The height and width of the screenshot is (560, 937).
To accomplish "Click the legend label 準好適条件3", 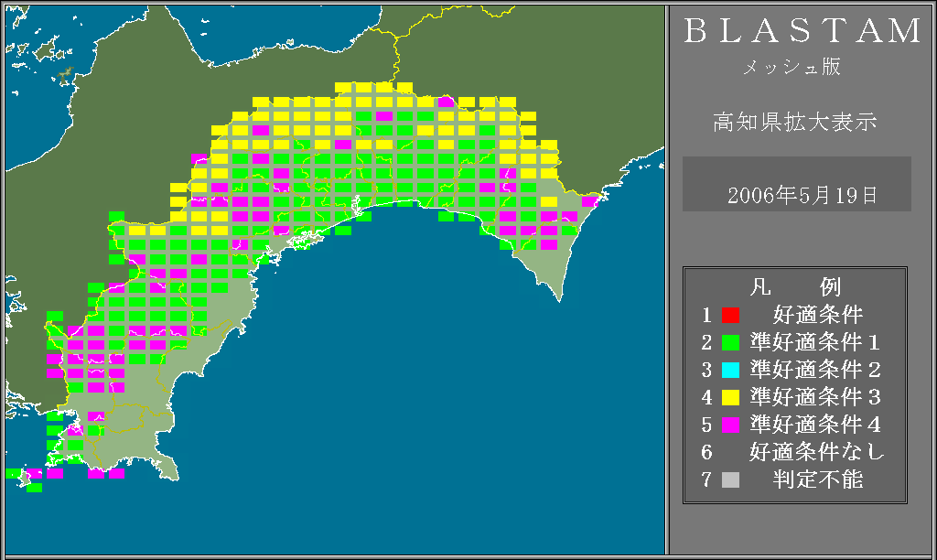I will [x=815, y=397].
